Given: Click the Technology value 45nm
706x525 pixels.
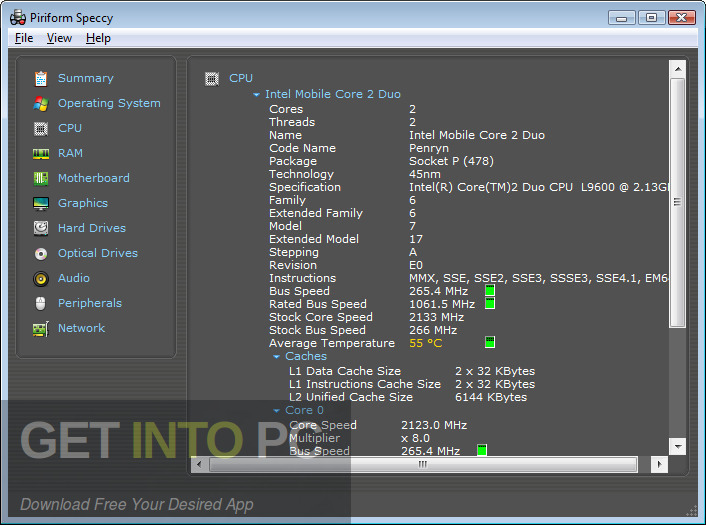Looking at the screenshot, I should pyautogui.click(x=425, y=174).
